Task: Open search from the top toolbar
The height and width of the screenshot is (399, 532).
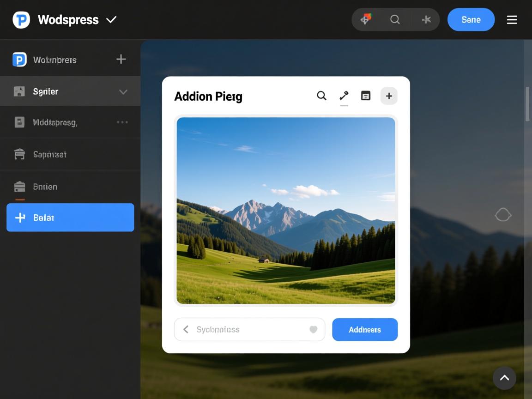Action: 395,19
